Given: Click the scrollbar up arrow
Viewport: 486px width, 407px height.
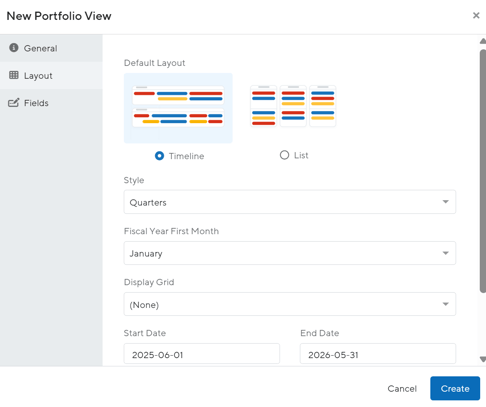Looking at the screenshot, I should 483,41.
